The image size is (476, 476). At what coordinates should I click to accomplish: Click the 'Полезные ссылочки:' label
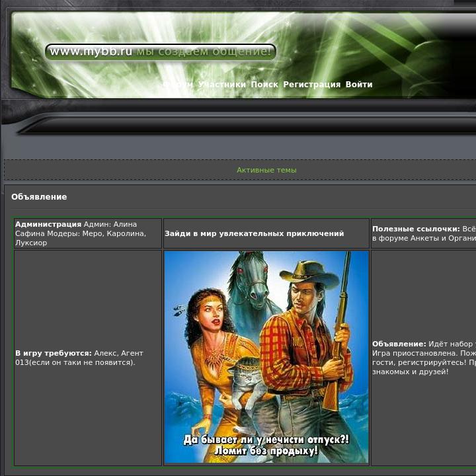click(x=416, y=229)
